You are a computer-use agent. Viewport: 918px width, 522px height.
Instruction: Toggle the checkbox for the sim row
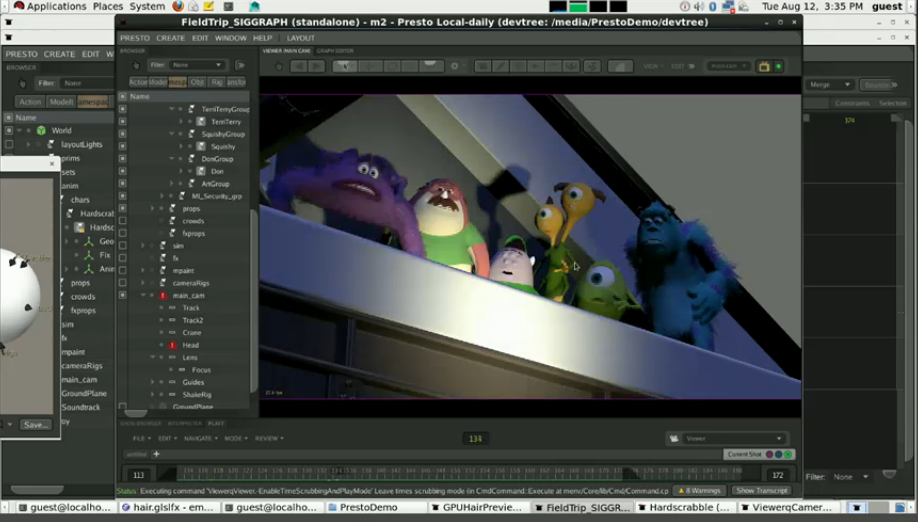(123, 245)
